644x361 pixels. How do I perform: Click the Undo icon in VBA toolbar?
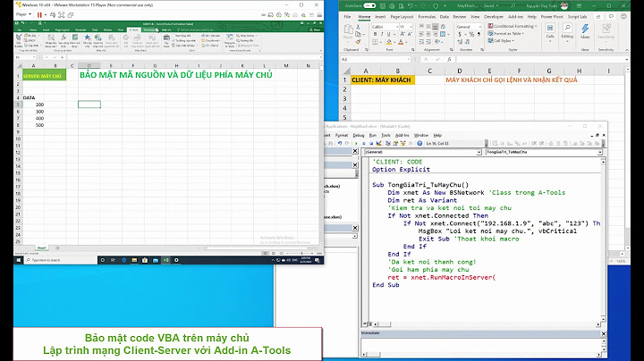pos(340,144)
